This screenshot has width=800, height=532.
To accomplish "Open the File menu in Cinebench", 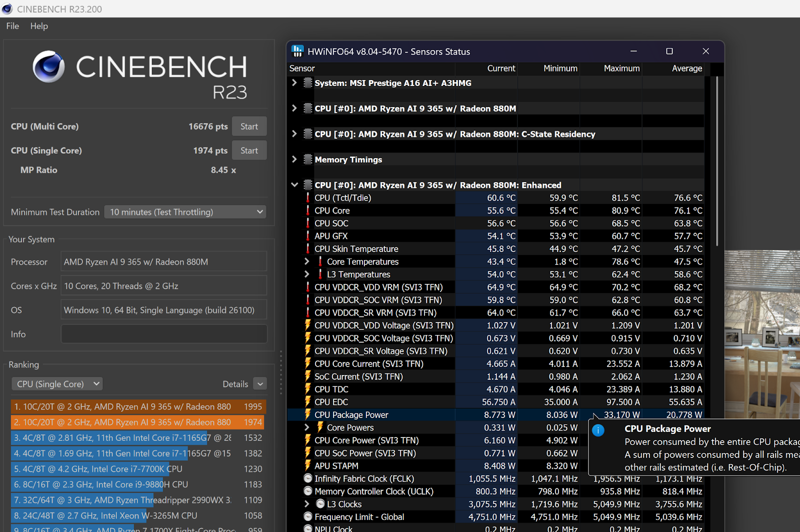I will [x=12, y=26].
